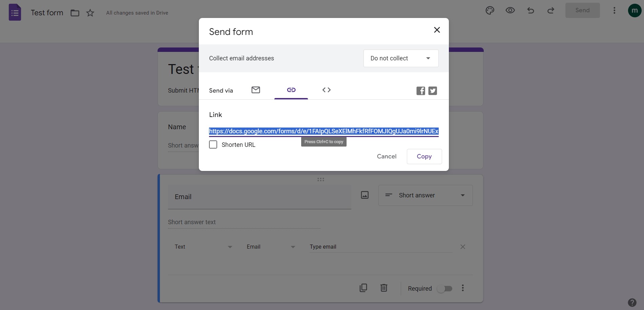Star the Test form

90,13
